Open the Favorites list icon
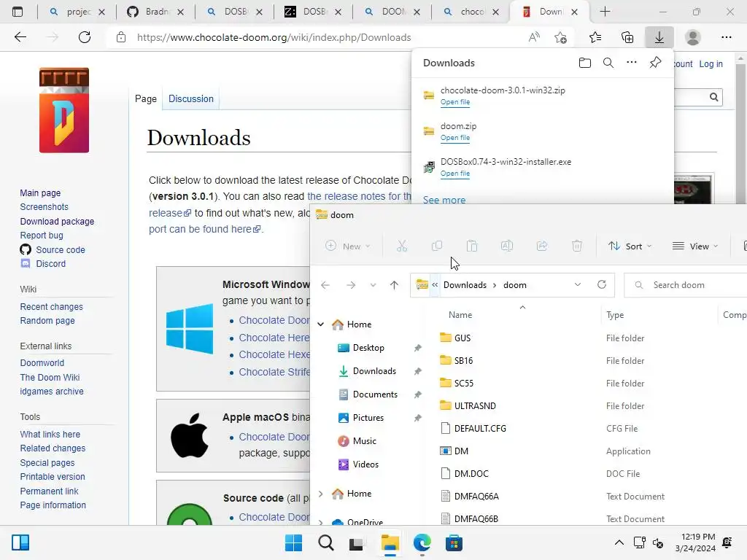 [595, 37]
